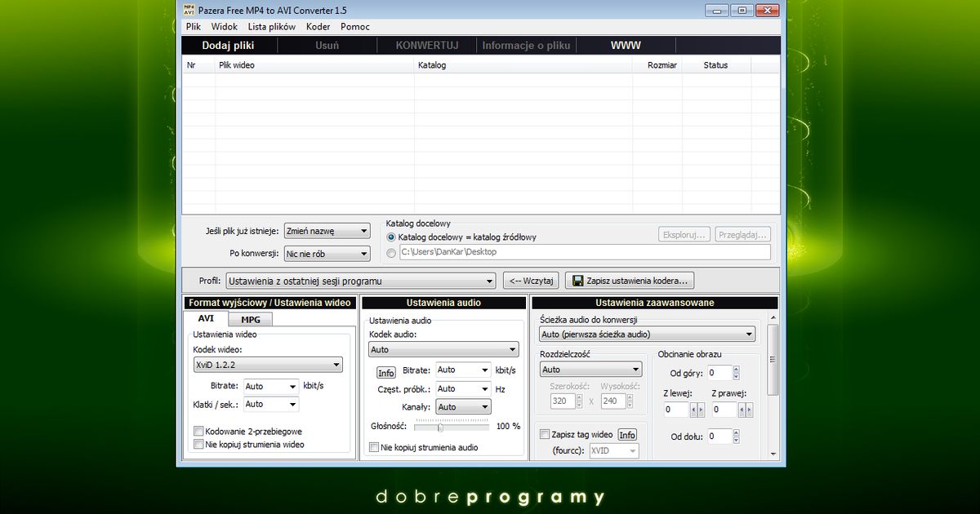Click Info button beside Zapisz tag wideo
The height and width of the screenshot is (514, 980).
click(627, 435)
